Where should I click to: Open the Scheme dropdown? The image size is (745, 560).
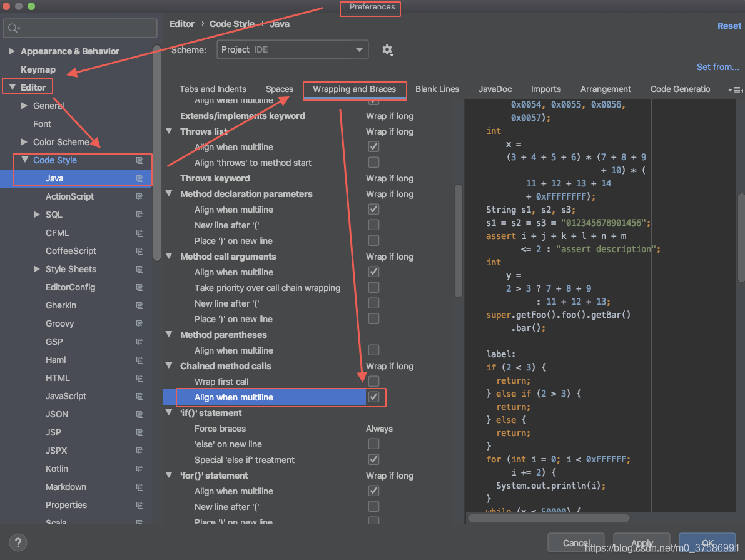293,49
